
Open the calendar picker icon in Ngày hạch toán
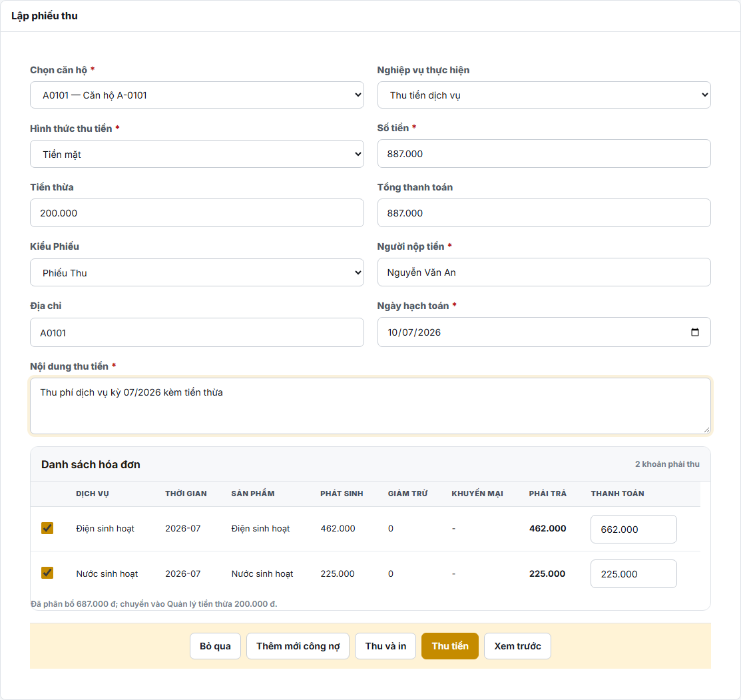click(694, 332)
